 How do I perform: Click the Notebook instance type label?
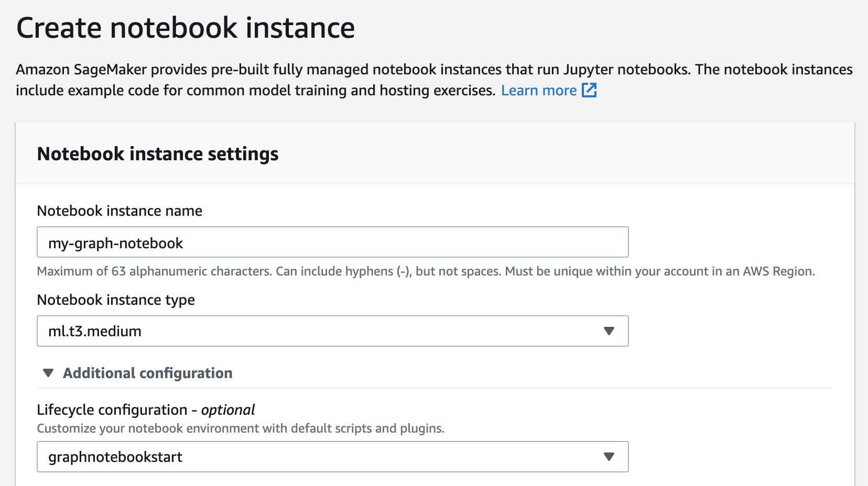(116, 300)
